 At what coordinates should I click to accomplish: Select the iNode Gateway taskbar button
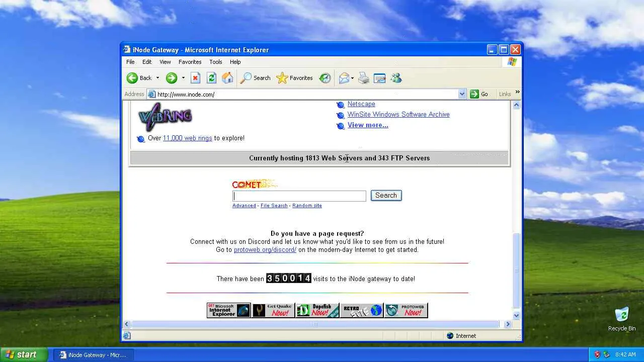click(x=94, y=355)
